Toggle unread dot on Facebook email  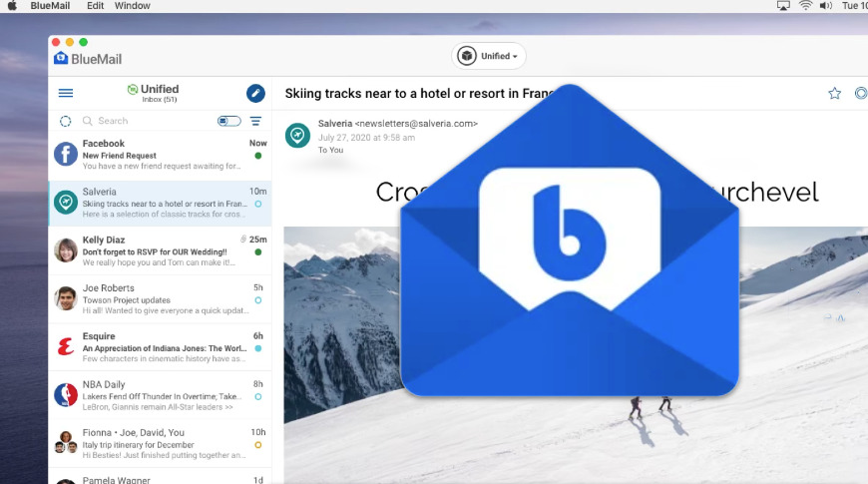coord(258,156)
